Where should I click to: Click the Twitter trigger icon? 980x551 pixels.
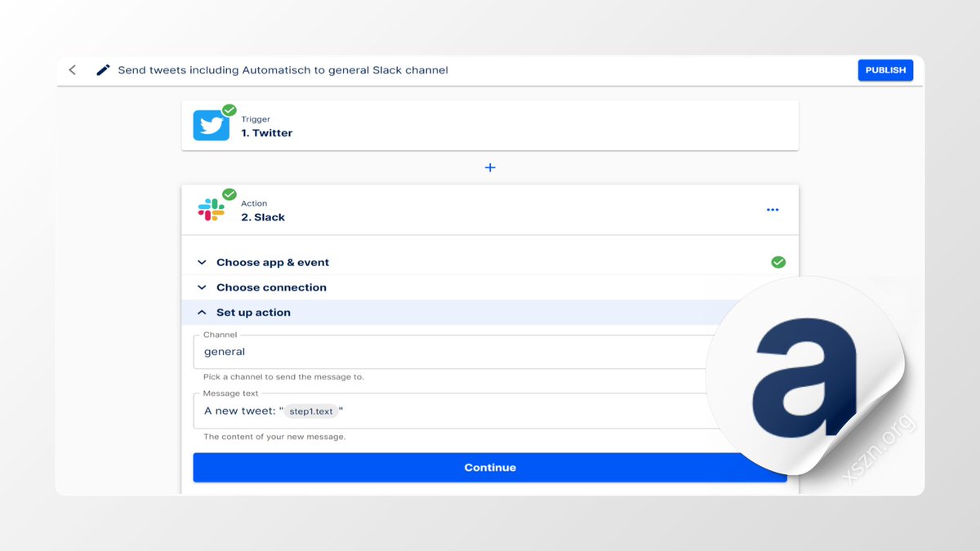tap(212, 125)
